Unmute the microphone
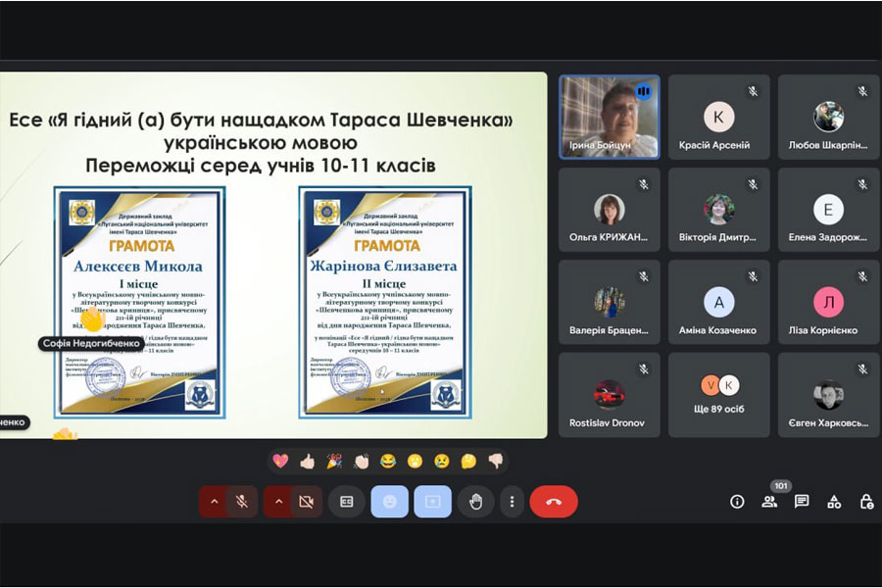The height and width of the screenshot is (588, 882). (242, 502)
